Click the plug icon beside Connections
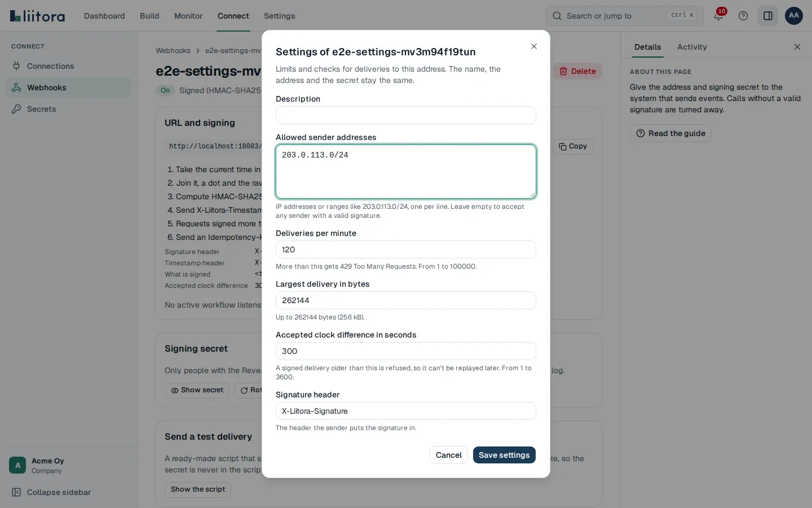This screenshot has height=508, width=812. [16, 66]
